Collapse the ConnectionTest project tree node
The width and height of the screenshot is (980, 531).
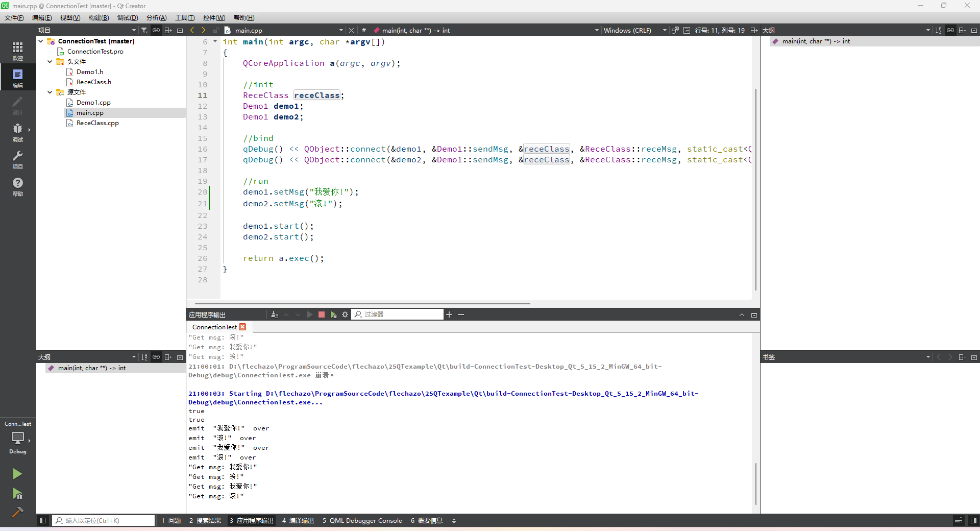(41, 41)
